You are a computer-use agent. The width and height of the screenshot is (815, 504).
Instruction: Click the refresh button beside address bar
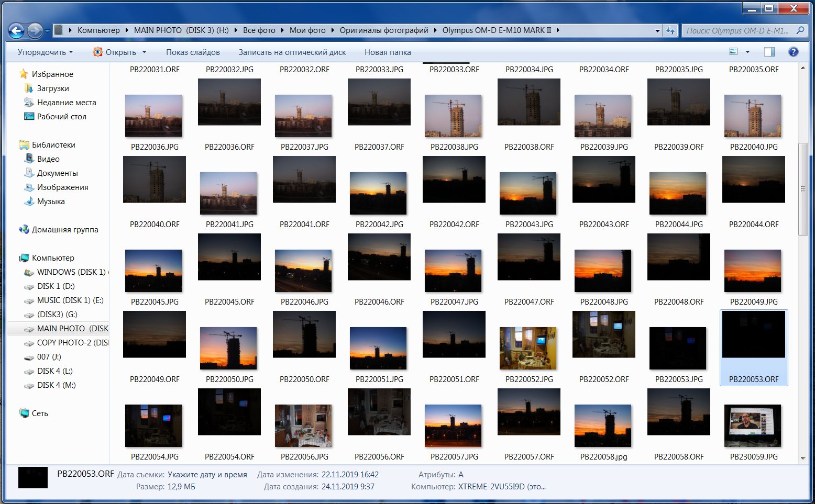(x=670, y=31)
